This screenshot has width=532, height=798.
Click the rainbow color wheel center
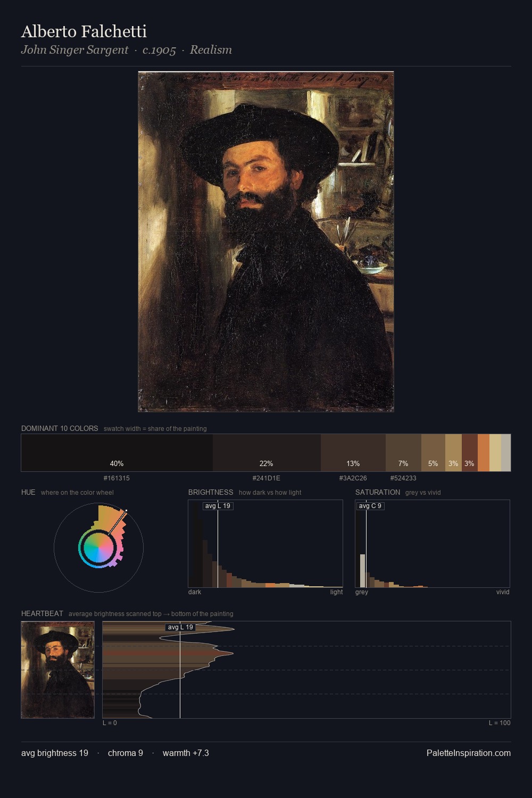98,547
